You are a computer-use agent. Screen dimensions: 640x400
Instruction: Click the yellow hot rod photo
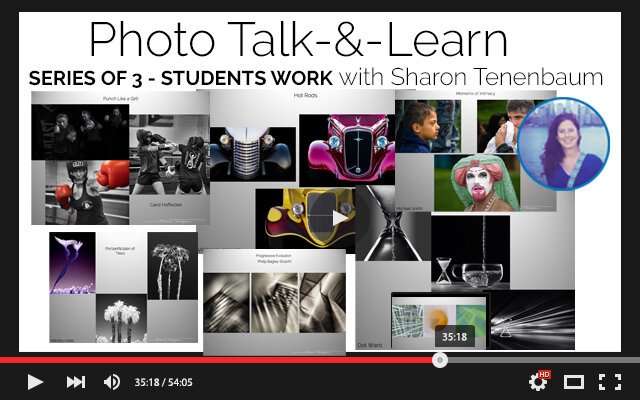point(305,218)
